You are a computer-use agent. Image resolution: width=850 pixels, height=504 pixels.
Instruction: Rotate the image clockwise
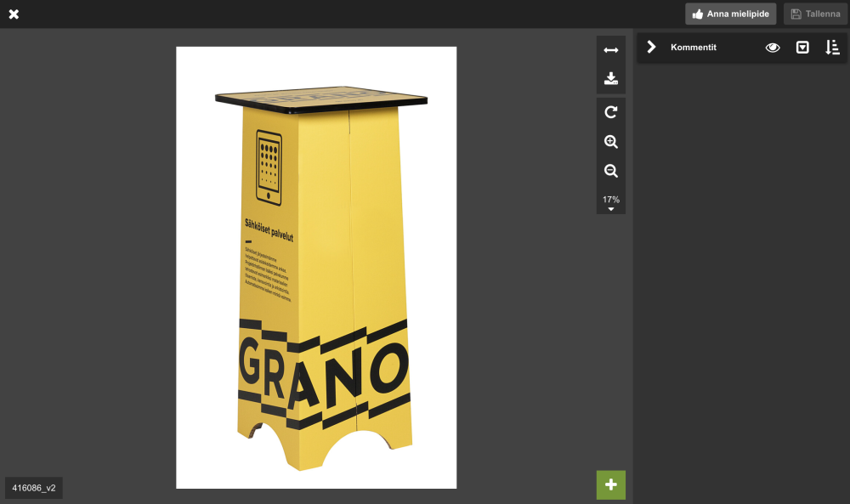pos(611,112)
